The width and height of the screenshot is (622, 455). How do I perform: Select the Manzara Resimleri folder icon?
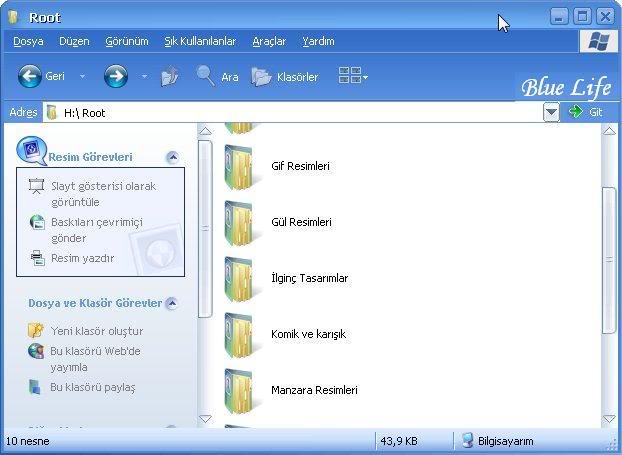(x=239, y=390)
